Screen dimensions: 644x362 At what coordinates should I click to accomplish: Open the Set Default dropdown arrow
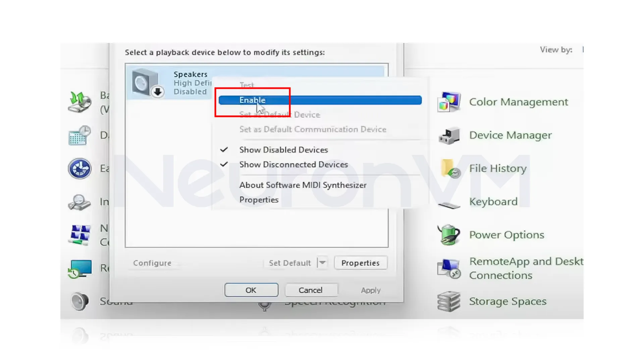point(322,263)
